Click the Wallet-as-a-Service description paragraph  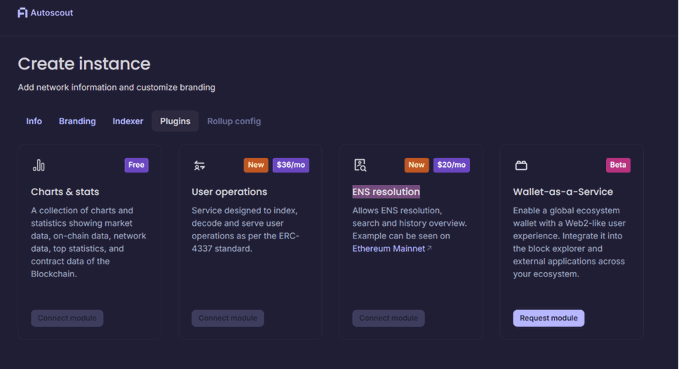569,242
